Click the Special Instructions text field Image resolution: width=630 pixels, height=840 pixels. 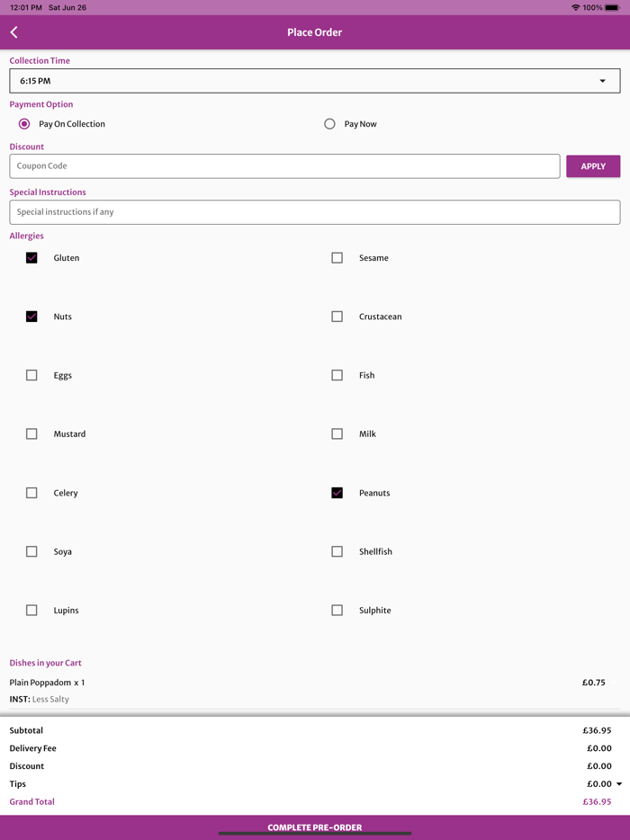[x=314, y=212]
